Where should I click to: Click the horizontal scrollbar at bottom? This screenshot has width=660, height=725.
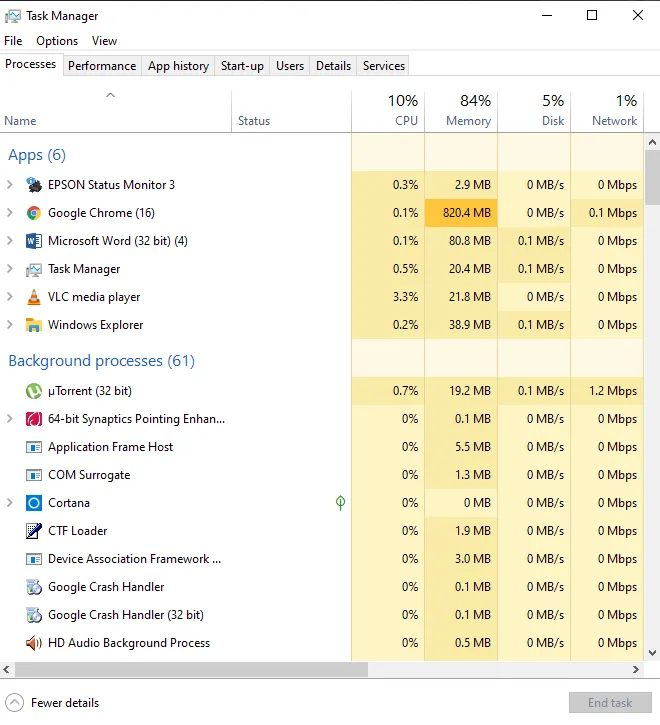coord(300,670)
